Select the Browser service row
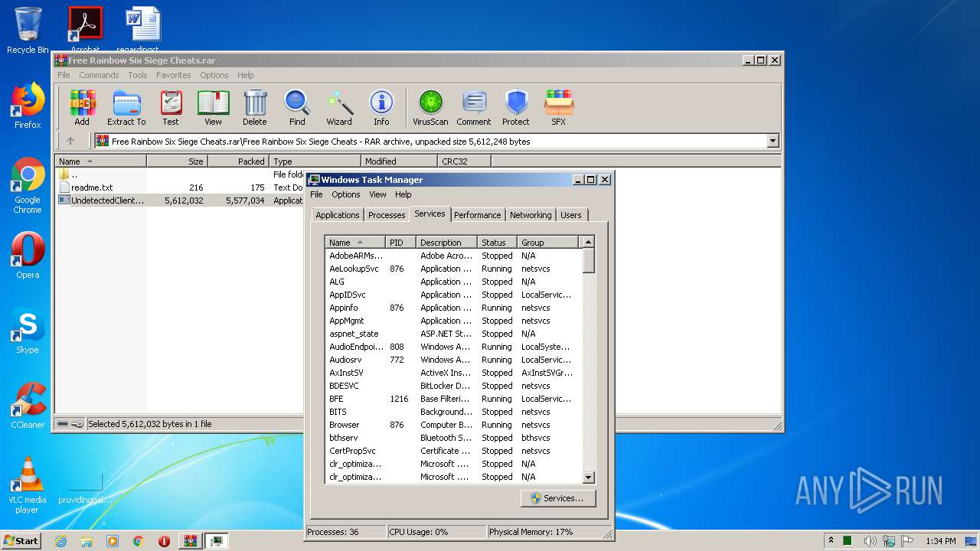This screenshot has height=551, width=980. click(x=453, y=425)
